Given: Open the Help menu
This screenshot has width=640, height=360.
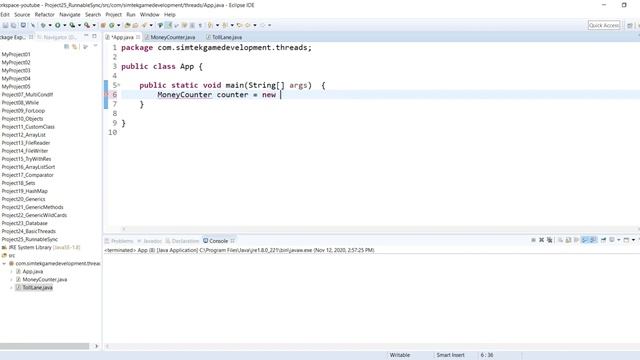Looking at the screenshot, I should tap(169, 15).
